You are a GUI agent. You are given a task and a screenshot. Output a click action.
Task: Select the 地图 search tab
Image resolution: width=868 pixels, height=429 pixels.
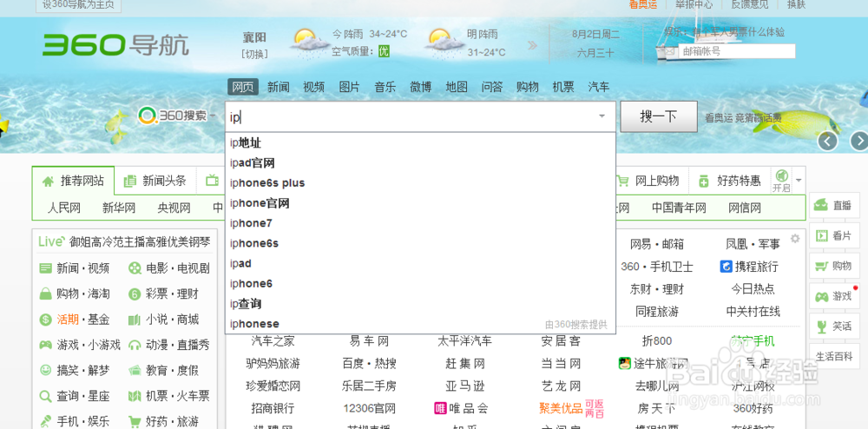(x=457, y=87)
